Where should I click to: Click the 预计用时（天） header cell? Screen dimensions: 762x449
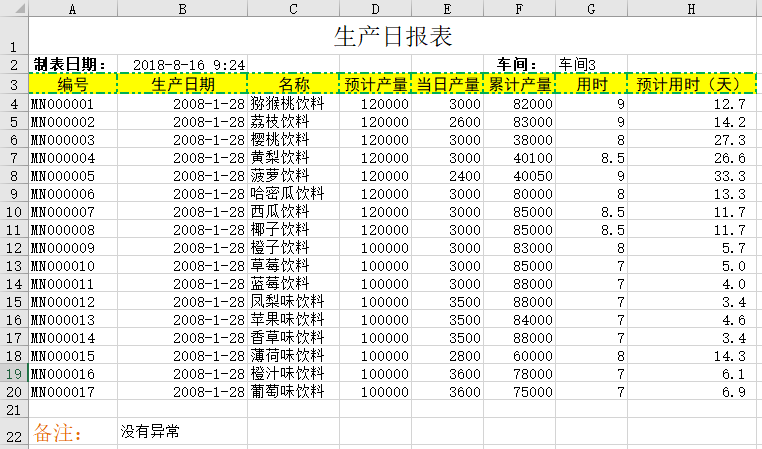point(691,84)
